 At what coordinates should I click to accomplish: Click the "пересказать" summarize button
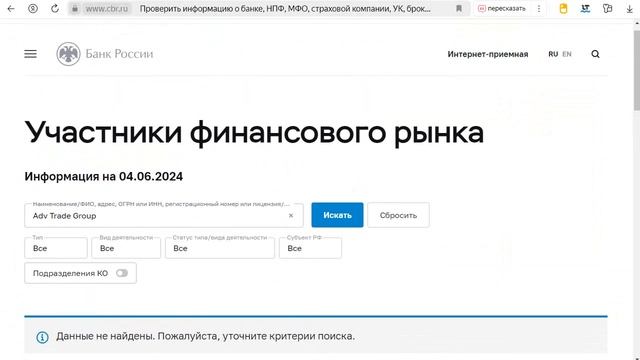point(502,9)
